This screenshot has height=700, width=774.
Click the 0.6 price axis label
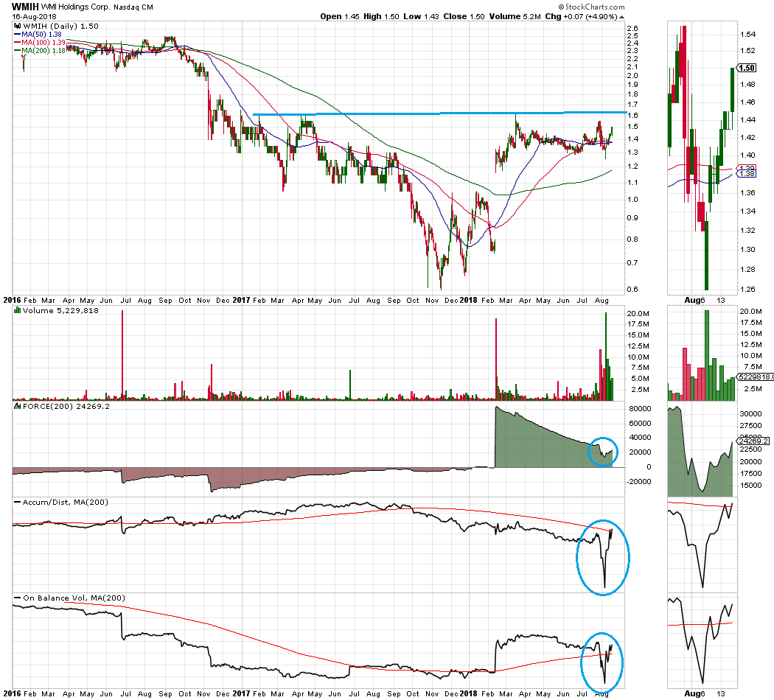pos(632,289)
